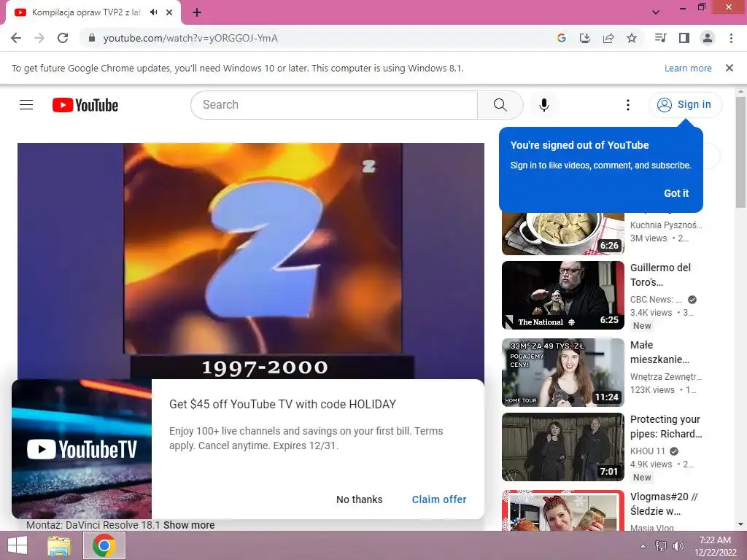Click the scrollbar down arrow

740,525
